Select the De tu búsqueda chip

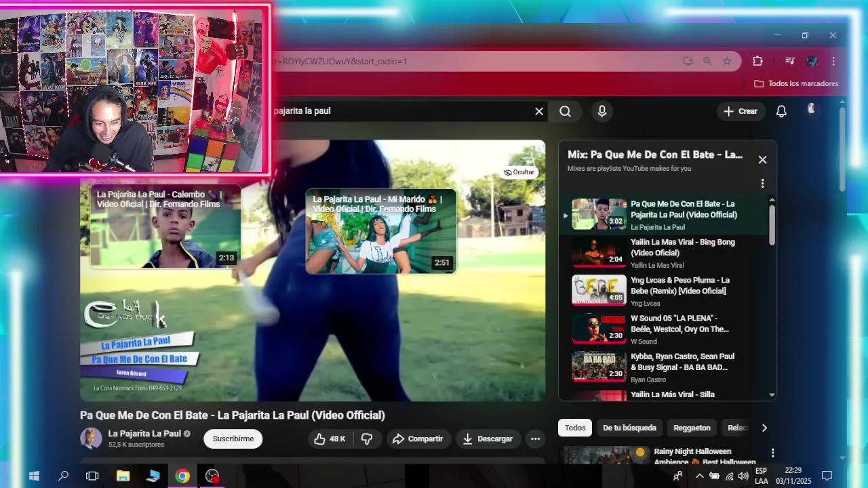point(629,428)
